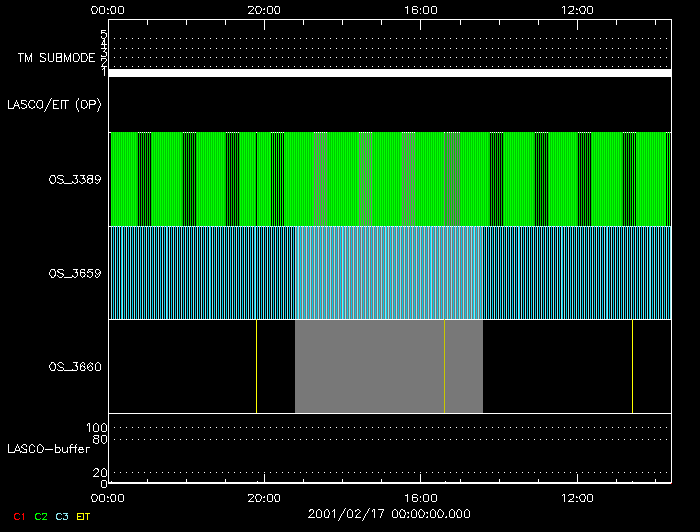
Task: Click the 20:00 tick on the bottom axis
Action: click(264, 496)
